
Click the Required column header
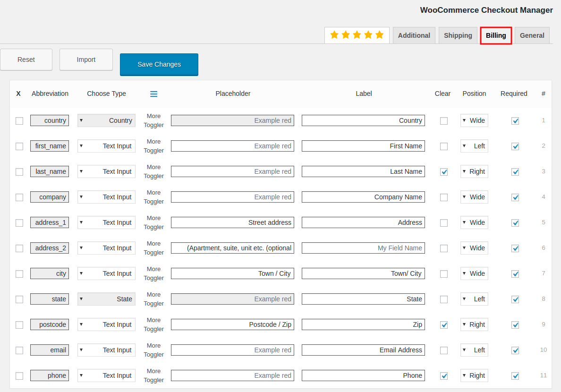click(x=514, y=94)
